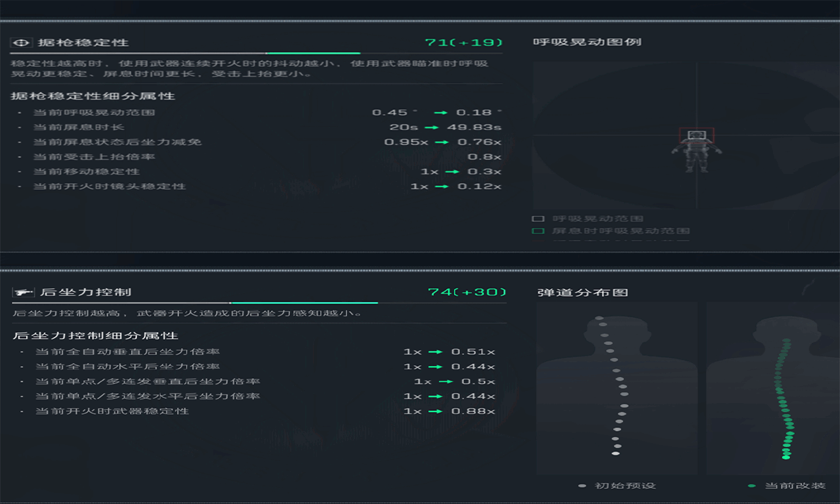Click the gun icon beside 后坐力控制
Image resolution: width=840 pixels, height=504 pixels.
23,292
